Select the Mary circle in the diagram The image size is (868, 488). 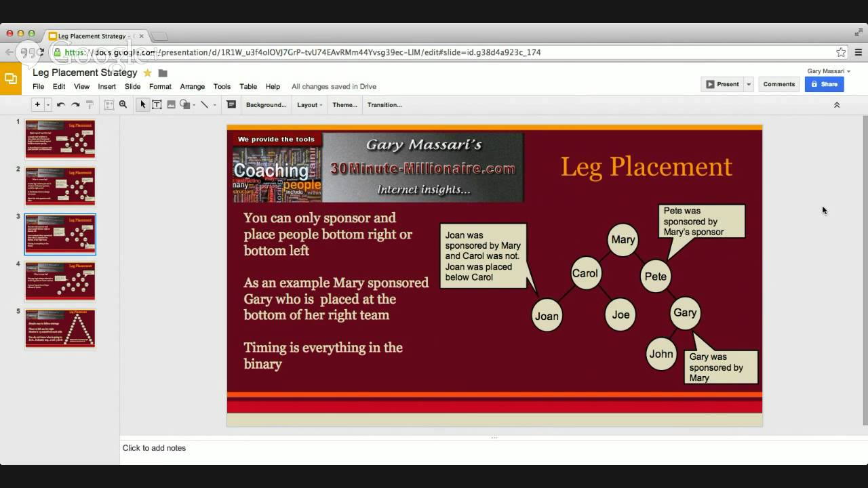click(x=623, y=239)
